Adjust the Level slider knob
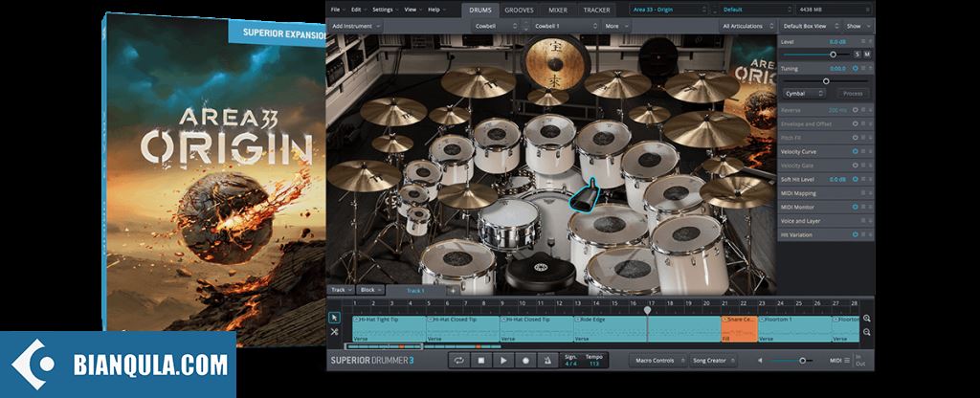The width and height of the screenshot is (980, 398). [834, 55]
